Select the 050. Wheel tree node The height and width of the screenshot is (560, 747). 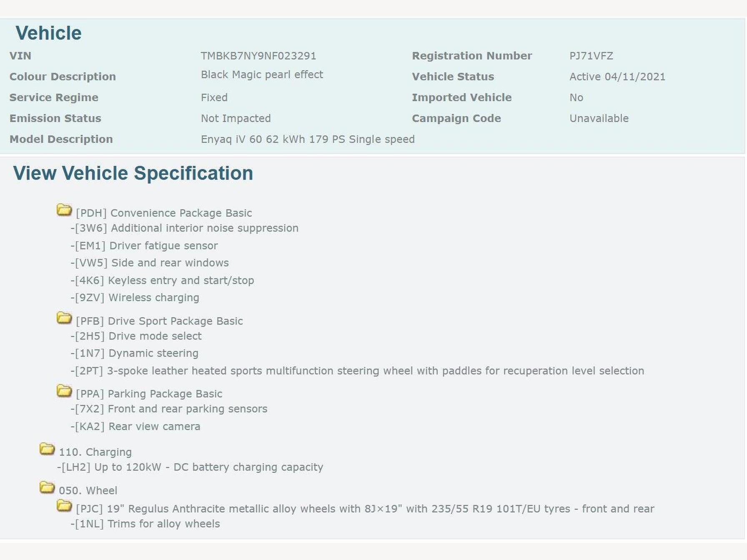(x=88, y=490)
